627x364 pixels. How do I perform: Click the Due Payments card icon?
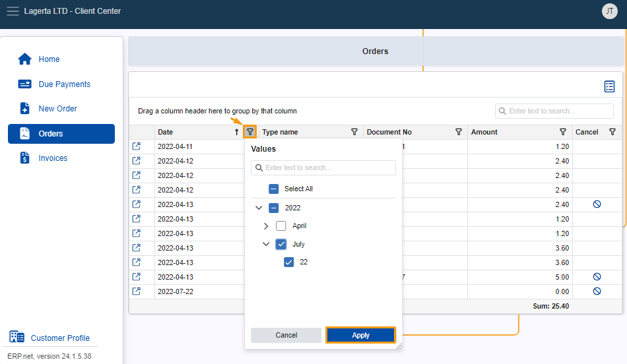pyautogui.click(x=25, y=84)
